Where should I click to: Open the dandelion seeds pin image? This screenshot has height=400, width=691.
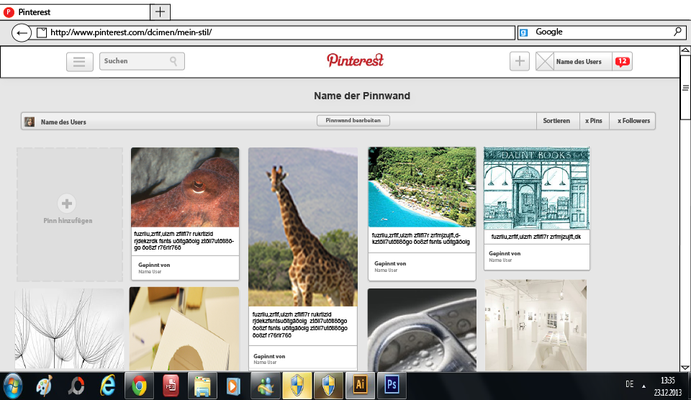(x=70, y=329)
